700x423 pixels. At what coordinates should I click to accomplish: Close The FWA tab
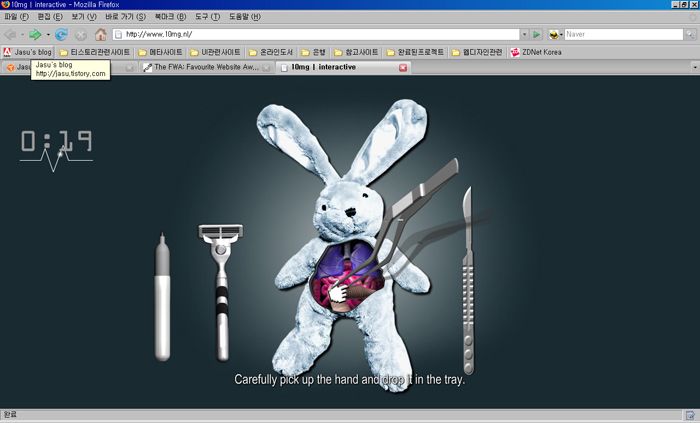(266, 68)
